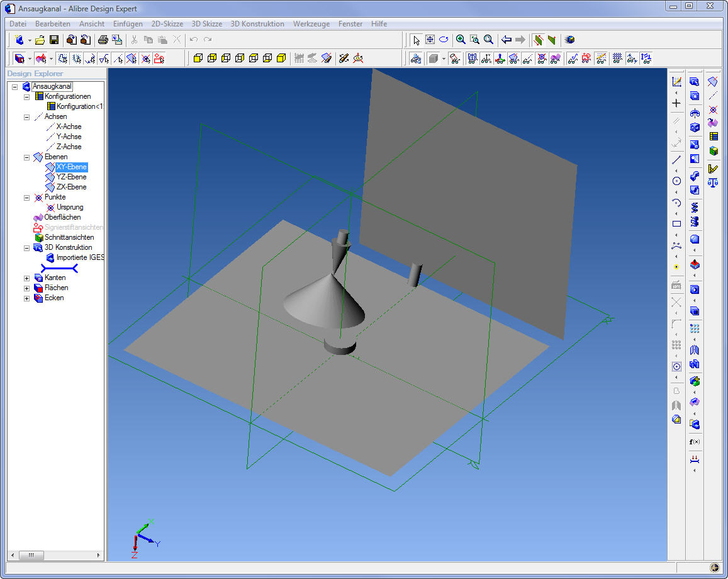Collapse the 3D Konstruktion node
The height and width of the screenshot is (579, 728).
[x=27, y=248]
